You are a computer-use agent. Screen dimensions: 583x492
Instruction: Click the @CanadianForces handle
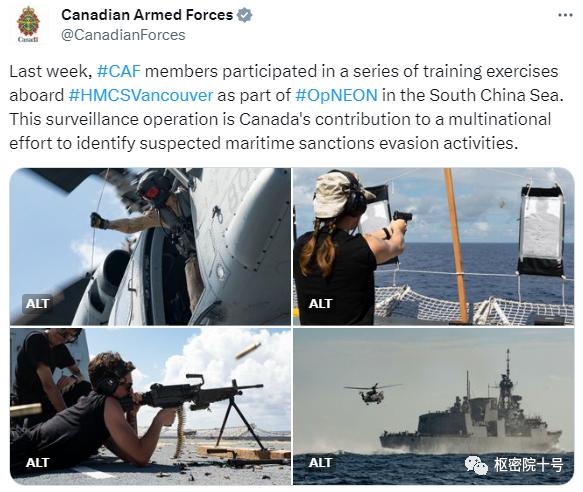[x=123, y=35]
